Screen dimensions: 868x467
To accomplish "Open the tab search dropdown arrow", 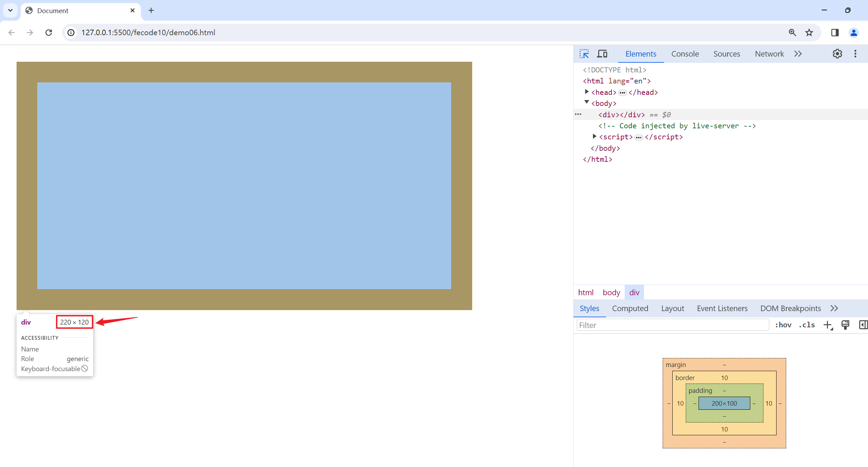I will pos(10,10).
